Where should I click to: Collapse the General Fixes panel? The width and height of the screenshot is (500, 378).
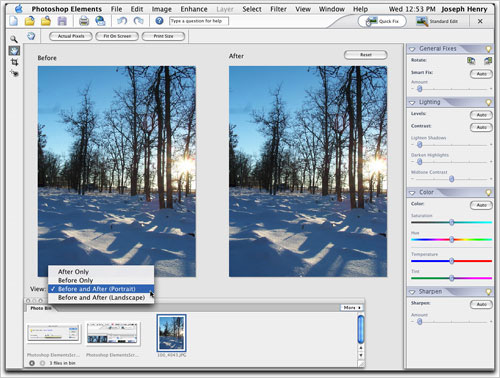[412, 49]
